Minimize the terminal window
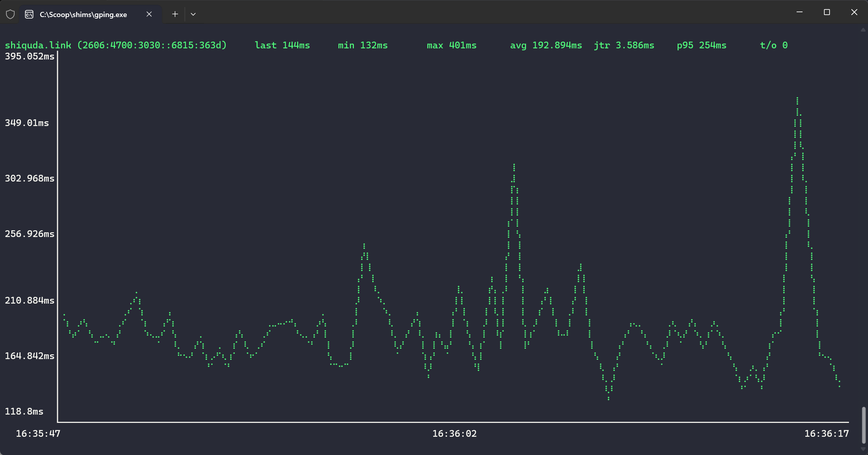868x455 pixels. (799, 12)
